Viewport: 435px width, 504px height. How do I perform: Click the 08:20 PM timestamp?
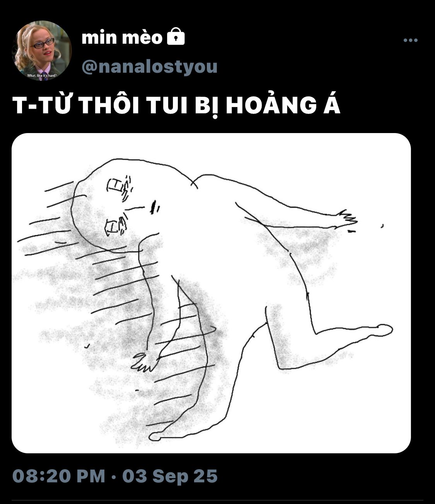point(59,476)
